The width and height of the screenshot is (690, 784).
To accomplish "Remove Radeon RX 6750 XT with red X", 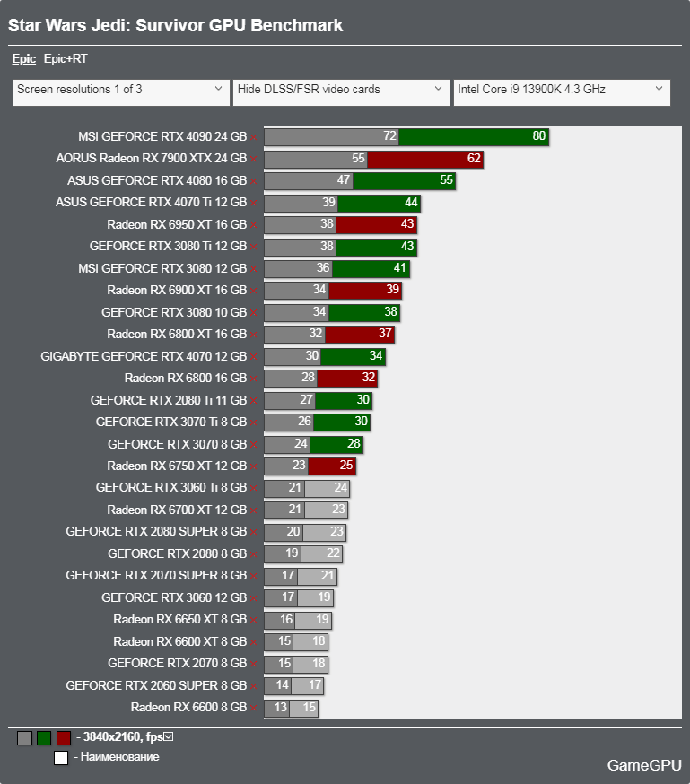I will (254, 467).
